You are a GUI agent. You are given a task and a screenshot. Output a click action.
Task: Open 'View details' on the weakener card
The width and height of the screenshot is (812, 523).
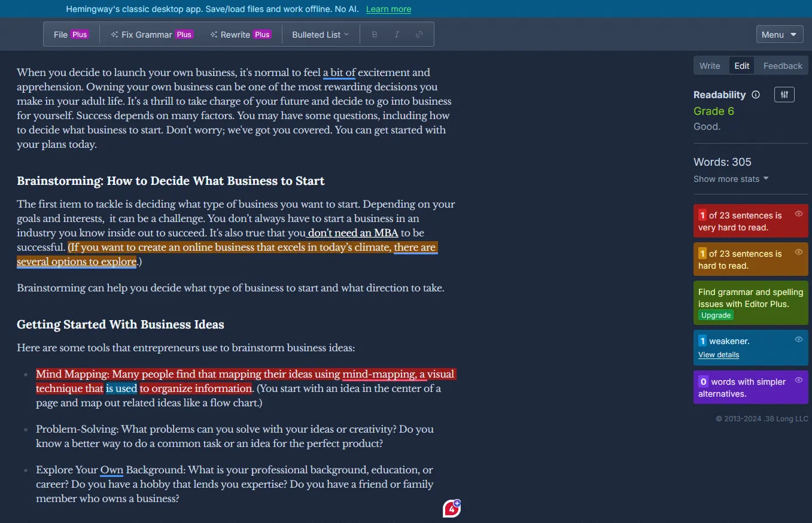718,354
